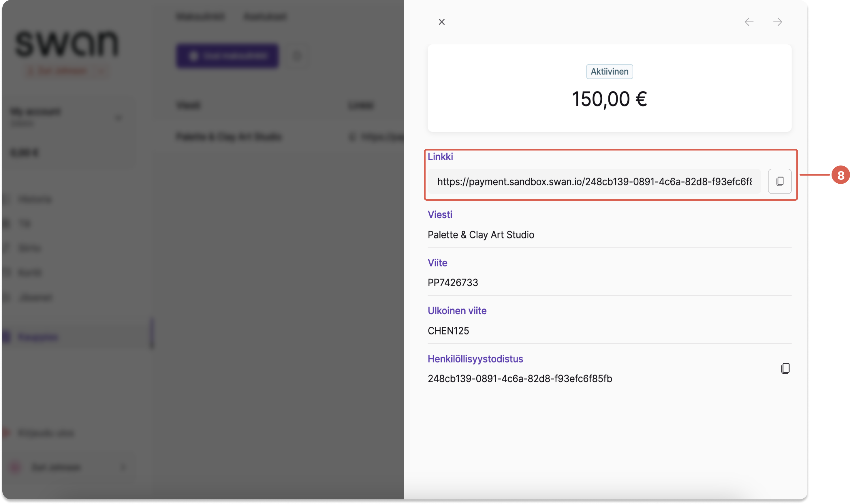Close the payment link detail panel
Viewport: 850px width, 504px height.
tap(441, 22)
